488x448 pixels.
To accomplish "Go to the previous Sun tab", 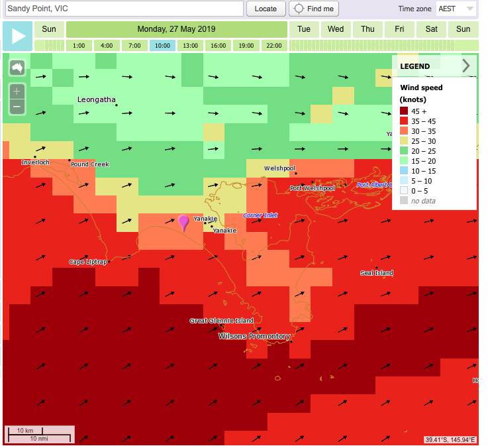I will tap(49, 29).
